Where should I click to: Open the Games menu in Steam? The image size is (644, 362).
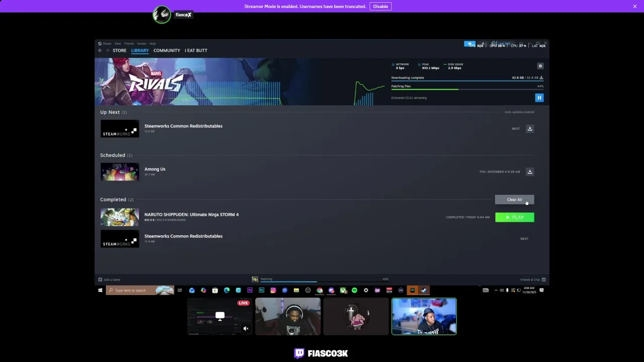coord(141,43)
